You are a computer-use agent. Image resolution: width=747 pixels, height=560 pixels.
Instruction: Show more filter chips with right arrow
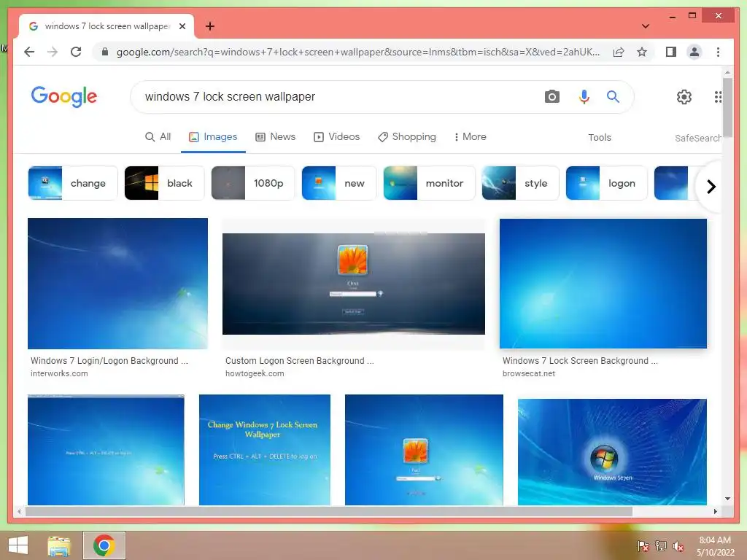(x=711, y=187)
